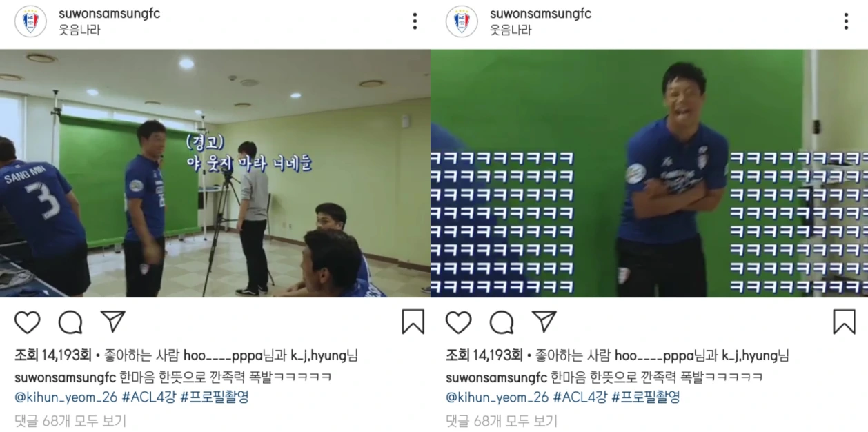This screenshot has height=432, width=868.
Task: Expand all 68 comments on left post
Action: pyautogui.click(x=70, y=420)
